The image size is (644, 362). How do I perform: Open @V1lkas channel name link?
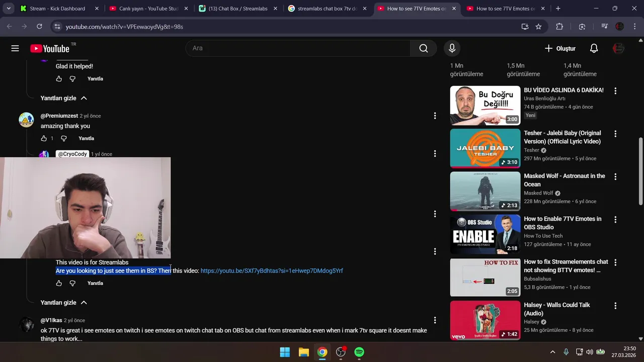[51, 320]
